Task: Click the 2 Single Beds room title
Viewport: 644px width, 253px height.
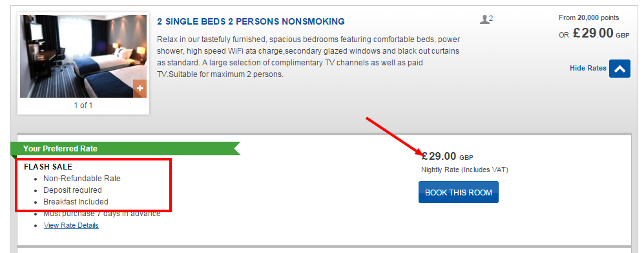Action: pyautogui.click(x=251, y=21)
